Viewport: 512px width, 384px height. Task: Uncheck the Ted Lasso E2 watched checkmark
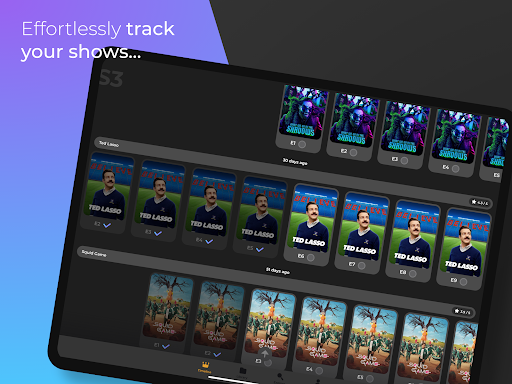click(107, 226)
